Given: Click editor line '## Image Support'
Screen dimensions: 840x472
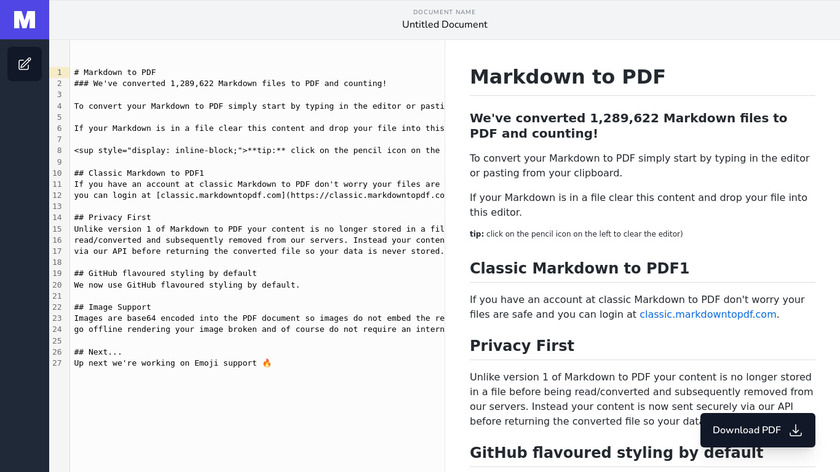Looking at the screenshot, I should click(x=112, y=307).
